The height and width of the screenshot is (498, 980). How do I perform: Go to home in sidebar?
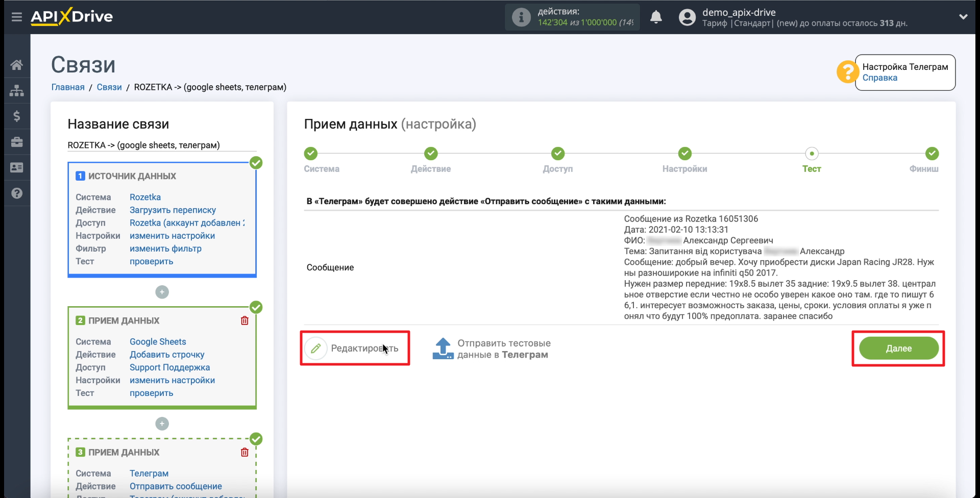17,65
